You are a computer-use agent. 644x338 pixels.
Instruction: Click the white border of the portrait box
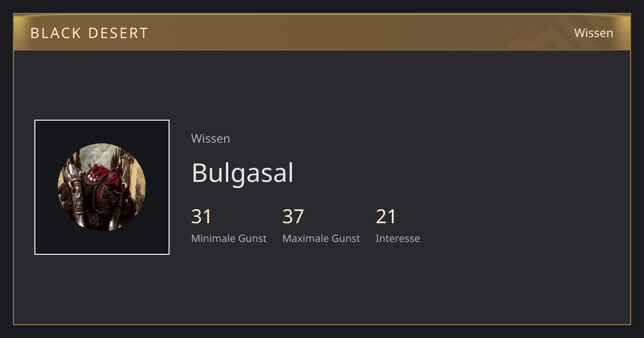pos(102,120)
